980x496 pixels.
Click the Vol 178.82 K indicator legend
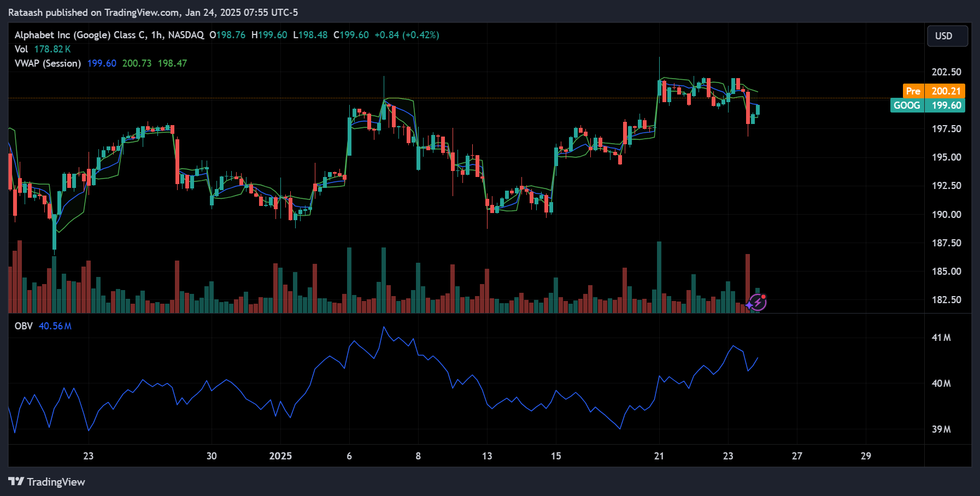point(43,49)
